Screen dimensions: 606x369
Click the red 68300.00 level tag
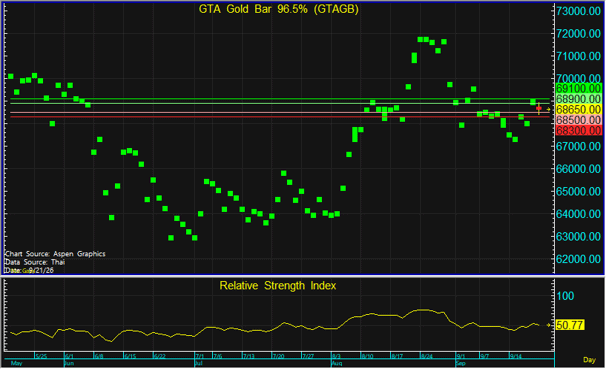click(579, 130)
